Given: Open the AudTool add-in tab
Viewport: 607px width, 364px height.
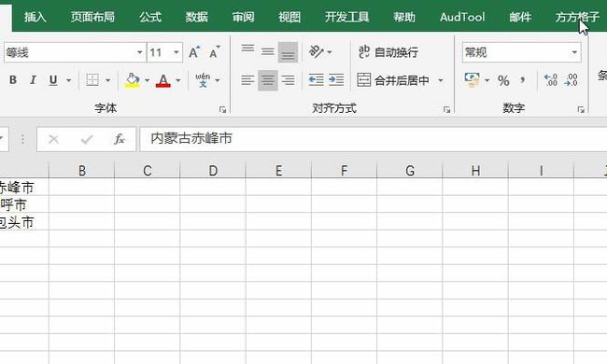Looking at the screenshot, I should tap(462, 17).
